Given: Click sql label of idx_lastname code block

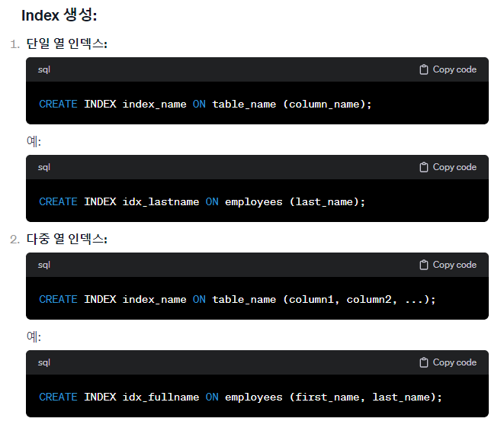Looking at the screenshot, I should 44,168.
